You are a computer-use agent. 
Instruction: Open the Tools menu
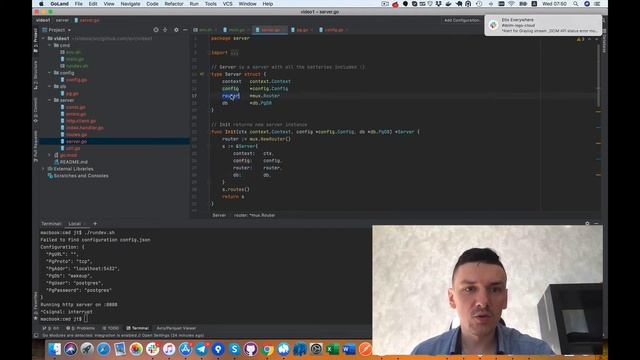tap(211, 4)
